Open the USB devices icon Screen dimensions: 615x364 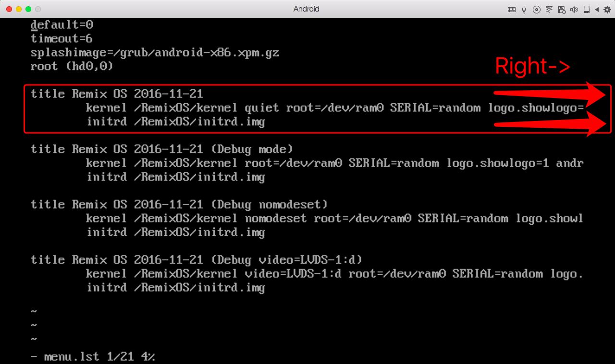[524, 9]
